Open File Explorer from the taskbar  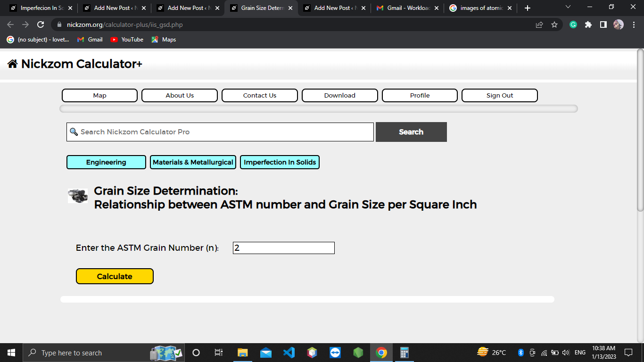[242, 353]
